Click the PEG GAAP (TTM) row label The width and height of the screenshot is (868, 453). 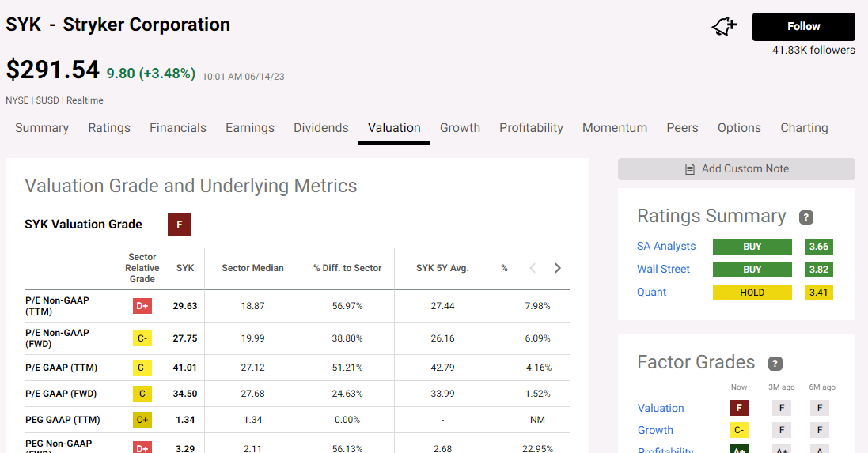63,420
